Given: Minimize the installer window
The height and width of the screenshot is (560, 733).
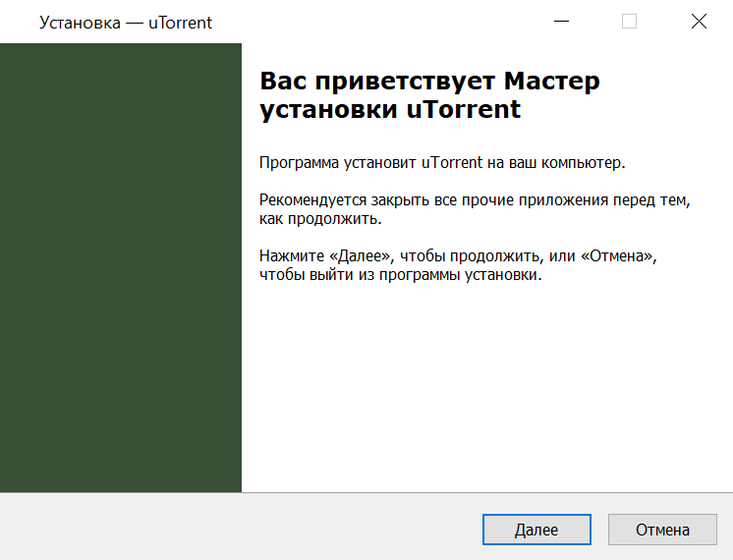Looking at the screenshot, I should click(x=561, y=22).
